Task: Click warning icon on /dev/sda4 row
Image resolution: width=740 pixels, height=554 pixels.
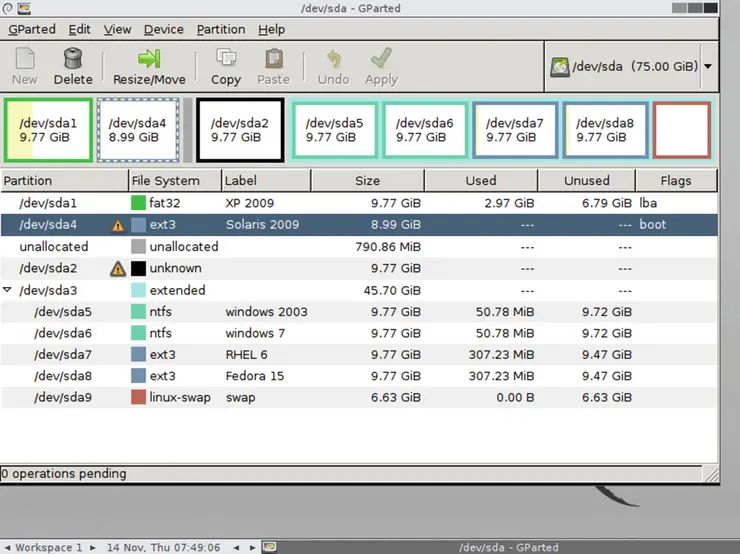Action: (x=118, y=225)
